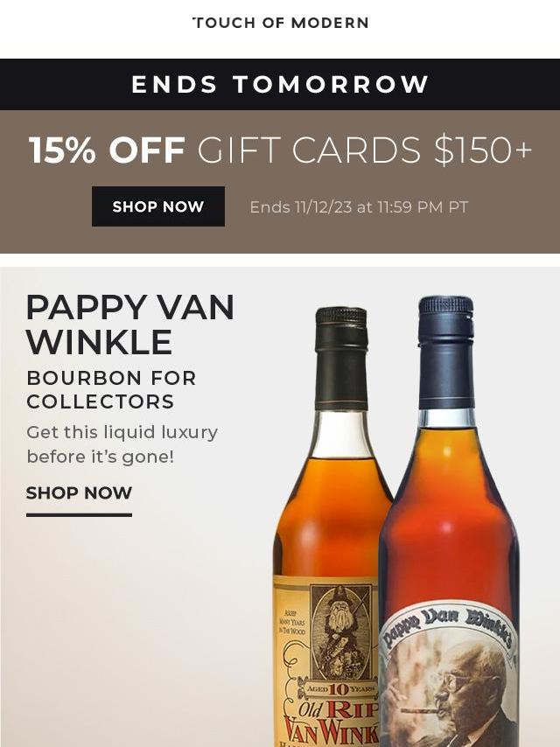
Task: Click the Bourbon for Collectors subtitle
Action: (111, 390)
